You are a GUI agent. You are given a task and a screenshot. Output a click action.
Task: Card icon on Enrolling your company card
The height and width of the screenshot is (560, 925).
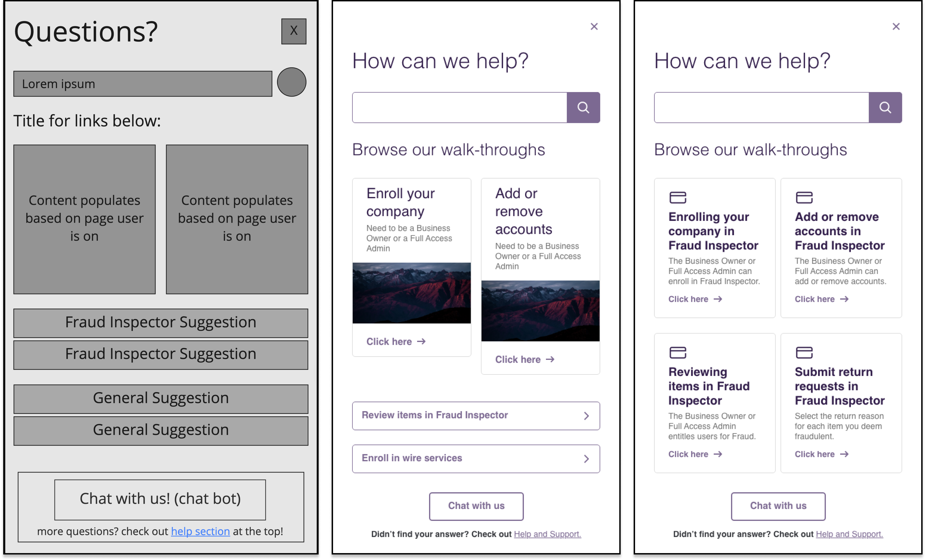(x=678, y=197)
